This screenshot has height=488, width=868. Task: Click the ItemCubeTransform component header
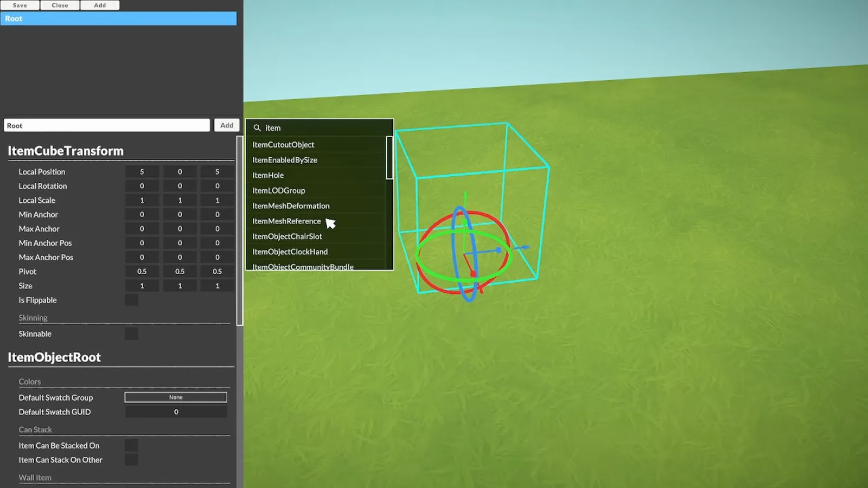click(66, 151)
